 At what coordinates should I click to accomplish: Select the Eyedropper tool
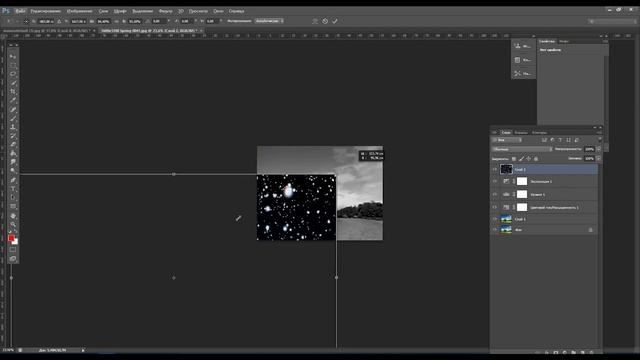(x=13, y=100)
